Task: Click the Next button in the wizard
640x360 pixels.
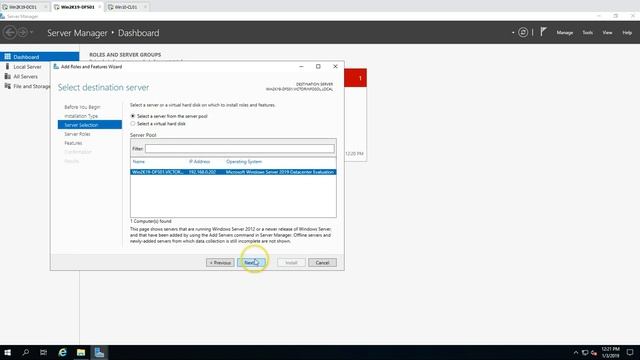Action: 251,262
